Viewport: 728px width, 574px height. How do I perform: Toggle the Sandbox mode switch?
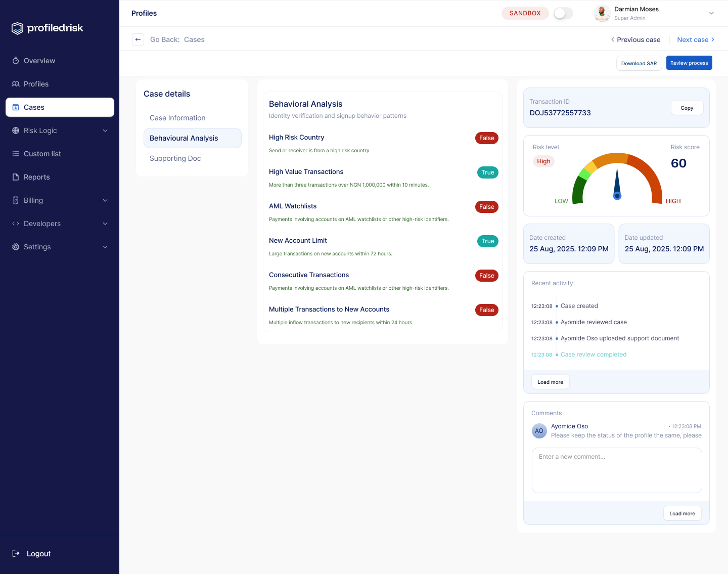563,13
